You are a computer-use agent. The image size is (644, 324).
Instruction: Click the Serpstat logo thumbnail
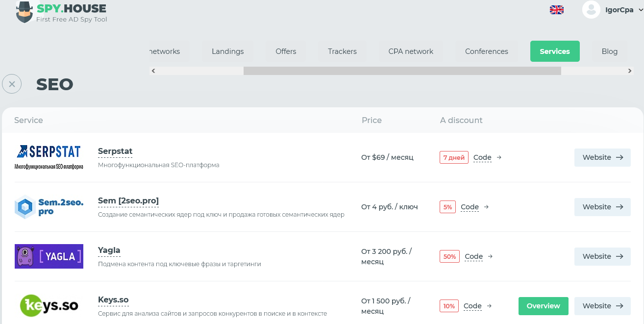(49, 157)
